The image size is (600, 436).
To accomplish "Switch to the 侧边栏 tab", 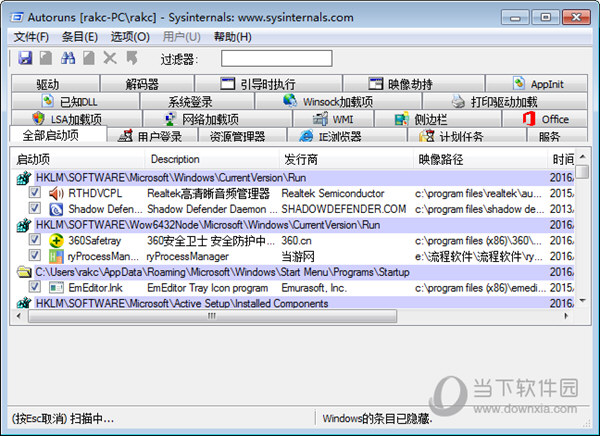I will click(x=438, y=119).
